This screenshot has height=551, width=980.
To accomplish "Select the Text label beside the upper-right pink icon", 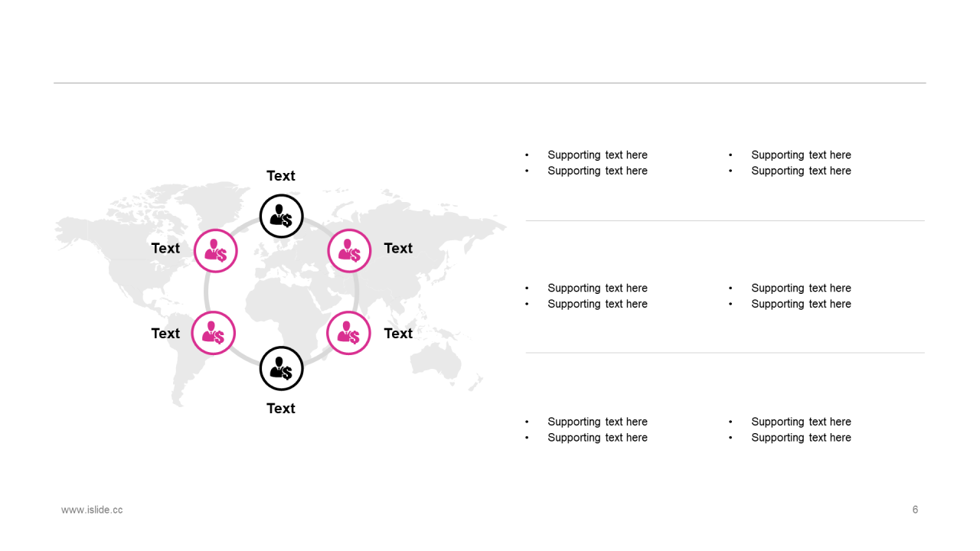I will (398, 248).
